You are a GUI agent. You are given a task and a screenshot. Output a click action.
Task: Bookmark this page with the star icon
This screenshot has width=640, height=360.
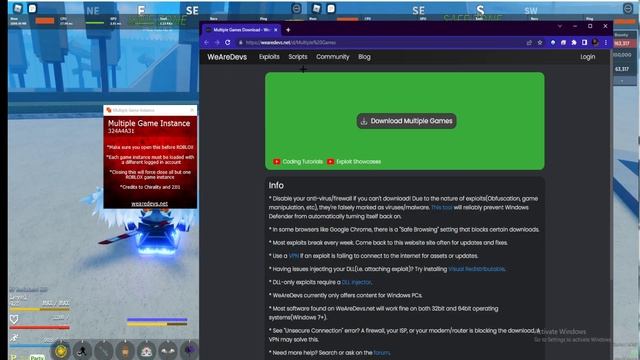[x=540, y=42]
